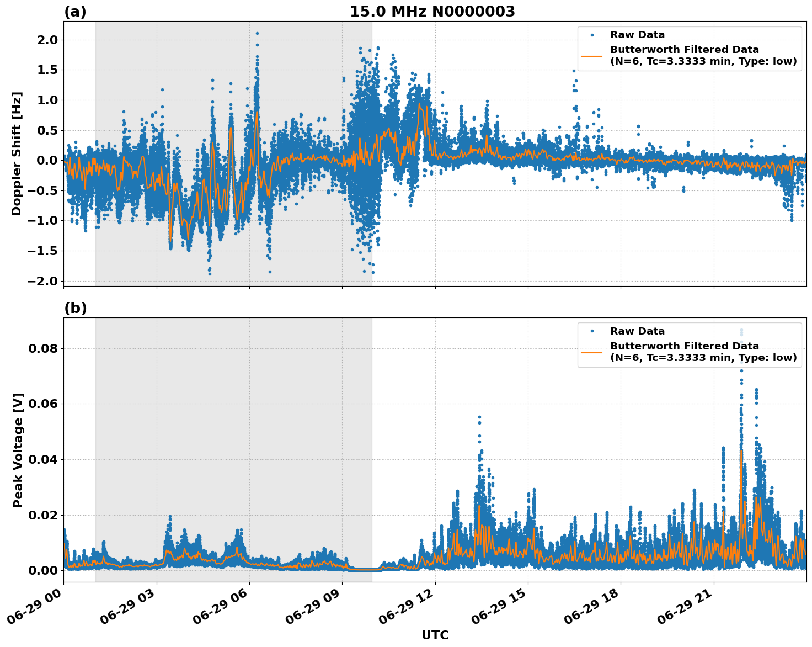Click the UTC axis label
This screenshot has height=647, width=812.
(434, 634)
